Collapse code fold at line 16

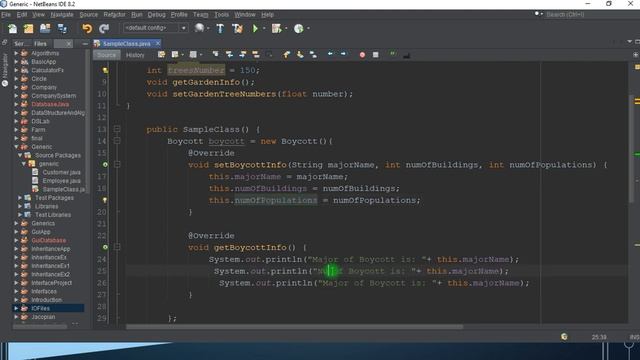click(x=117, y=164)
